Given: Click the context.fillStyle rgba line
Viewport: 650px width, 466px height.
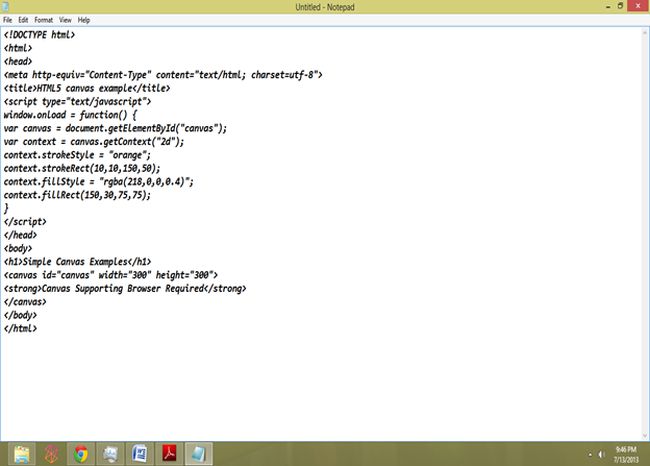Looking at the screenshot, I should 99,182.
